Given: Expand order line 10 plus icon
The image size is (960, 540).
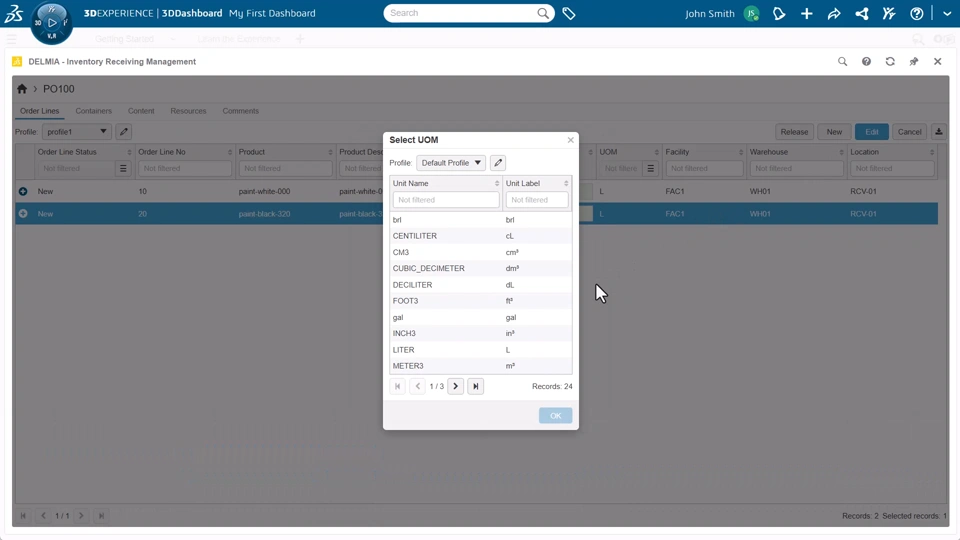Looking at the screenshot, I should 23,191.
